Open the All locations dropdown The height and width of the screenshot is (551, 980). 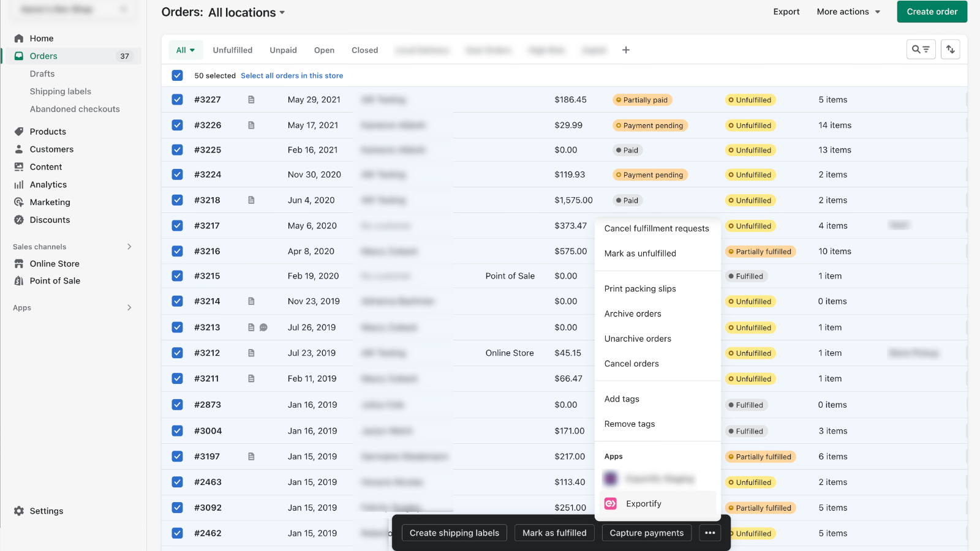tap(245, 12)
